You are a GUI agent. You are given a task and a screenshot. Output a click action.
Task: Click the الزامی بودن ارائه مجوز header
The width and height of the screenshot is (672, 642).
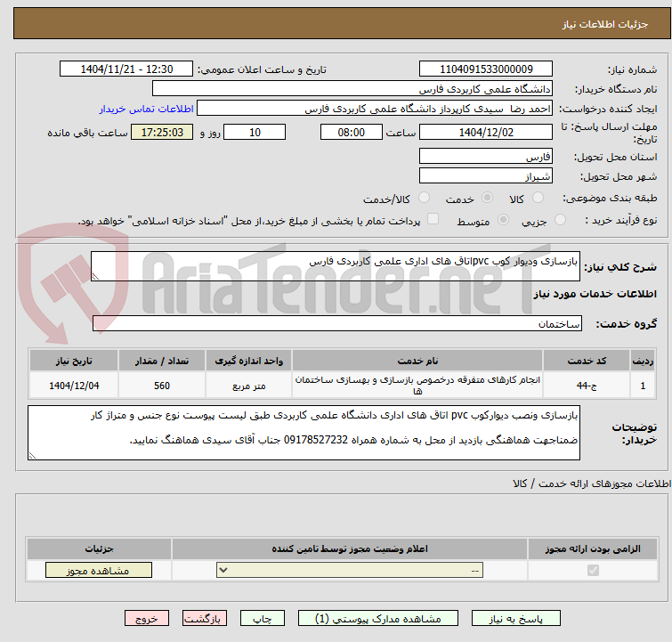coord(593,549)
